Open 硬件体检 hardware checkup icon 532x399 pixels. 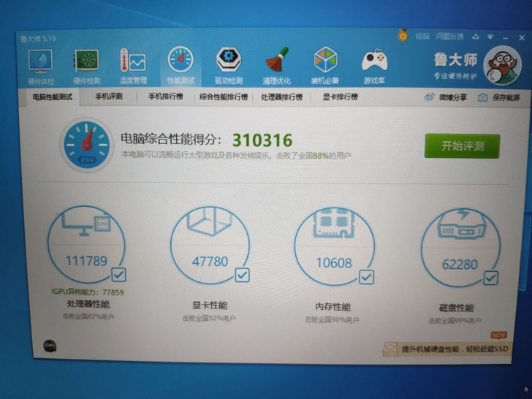point(41,66)
